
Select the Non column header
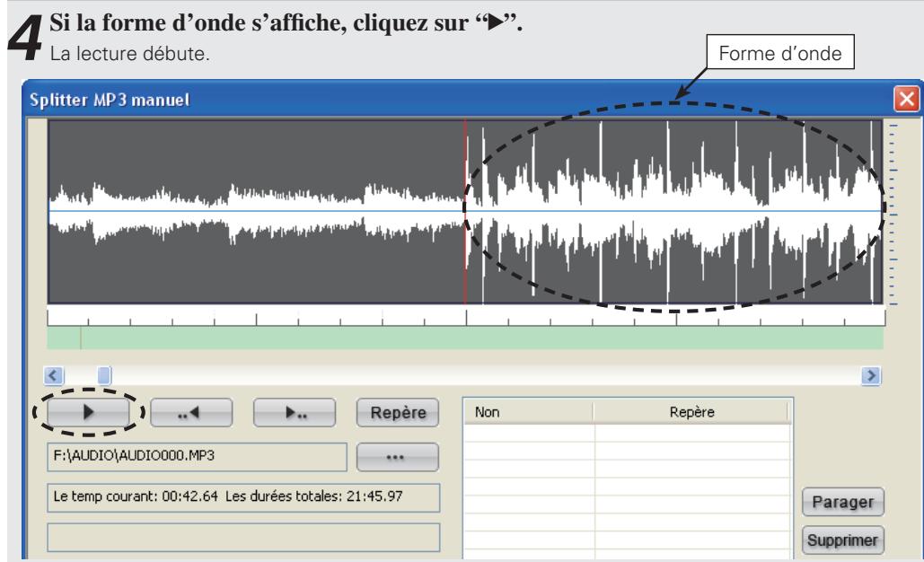tap(529, 412)
